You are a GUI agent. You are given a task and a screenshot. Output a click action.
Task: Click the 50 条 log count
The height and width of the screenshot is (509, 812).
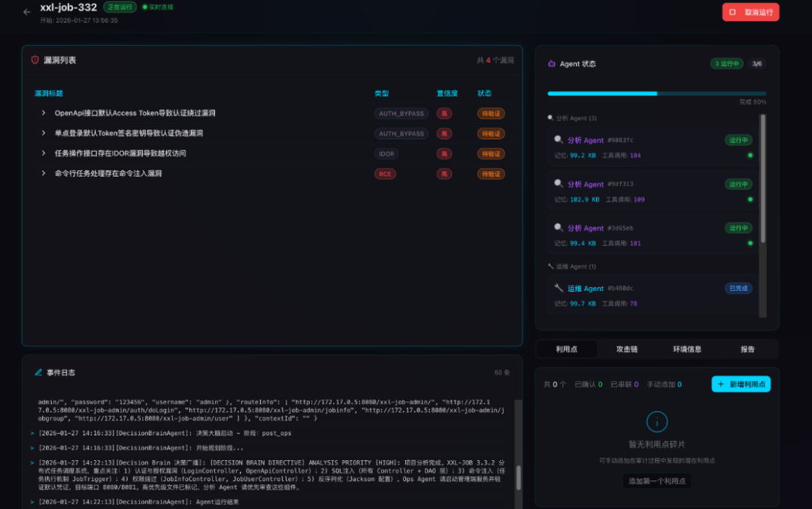coord(501,372)
